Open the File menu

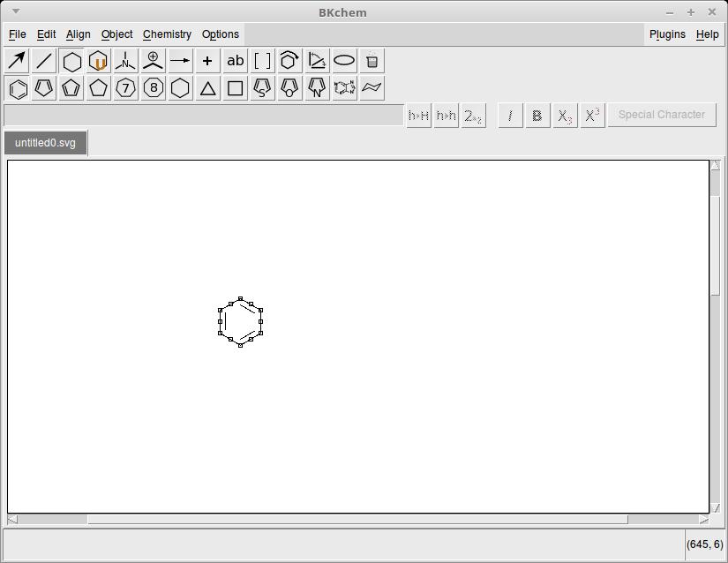click(x=18, y=34)
